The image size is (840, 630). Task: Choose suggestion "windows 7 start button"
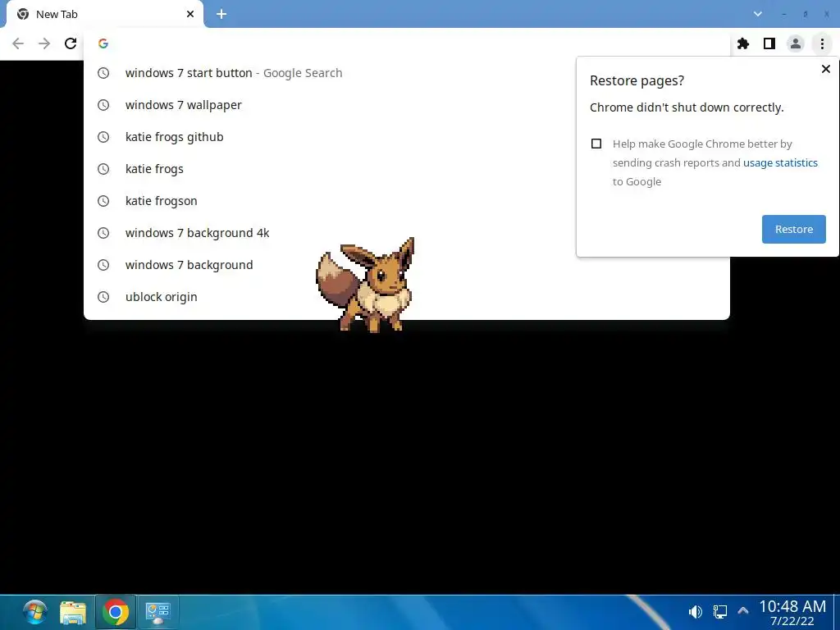(x=407, y=73)
